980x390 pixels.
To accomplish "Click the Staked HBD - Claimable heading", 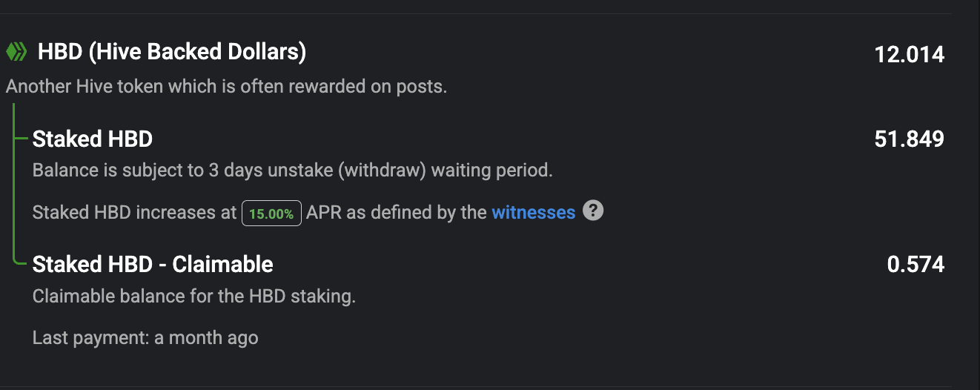I will click(153, 264).
